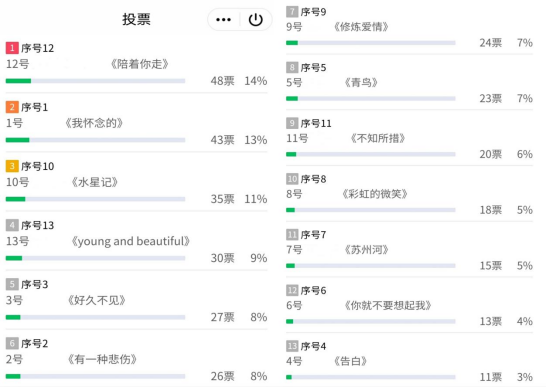This screenshot has height=388, width=547.
Task: Select the 序号11 《不知所措》 entry
Action: (x=409, y=140)
